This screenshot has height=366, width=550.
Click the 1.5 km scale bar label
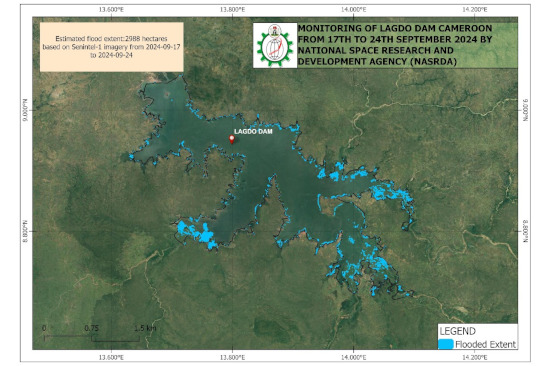pos(145,328)
